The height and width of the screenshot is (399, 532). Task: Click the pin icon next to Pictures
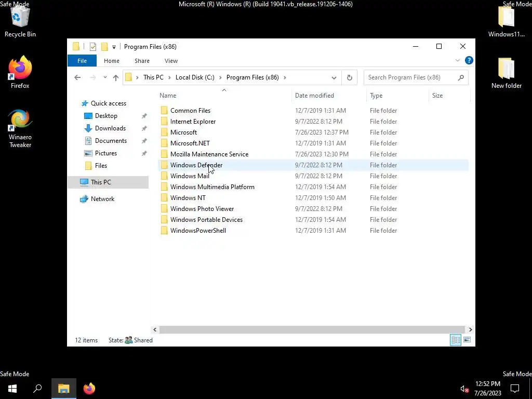144,153
